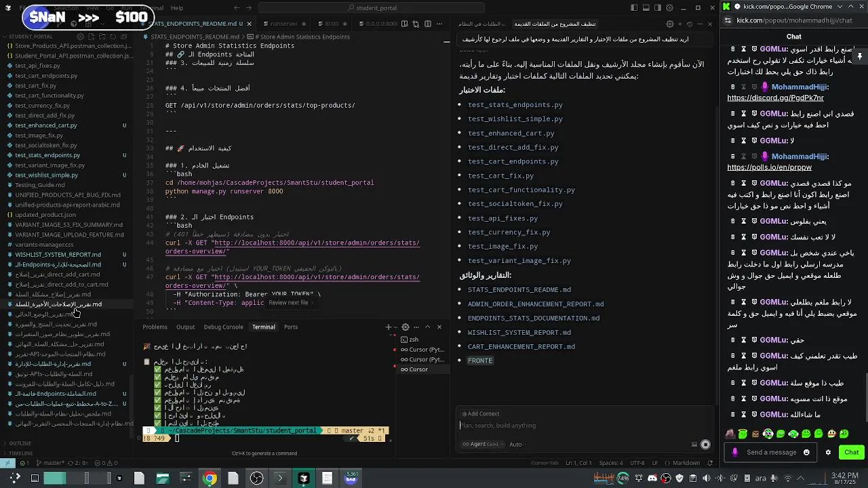The image size is (868, 488).
Task: Open test_enhanced_cart.py in explorer
Action: click(45, 125)
